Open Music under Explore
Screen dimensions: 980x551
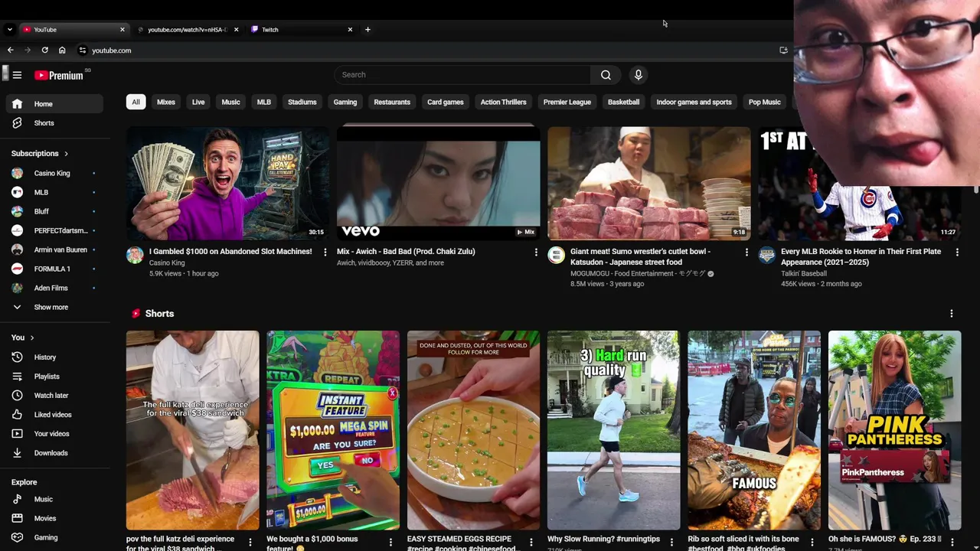point(53,499)
